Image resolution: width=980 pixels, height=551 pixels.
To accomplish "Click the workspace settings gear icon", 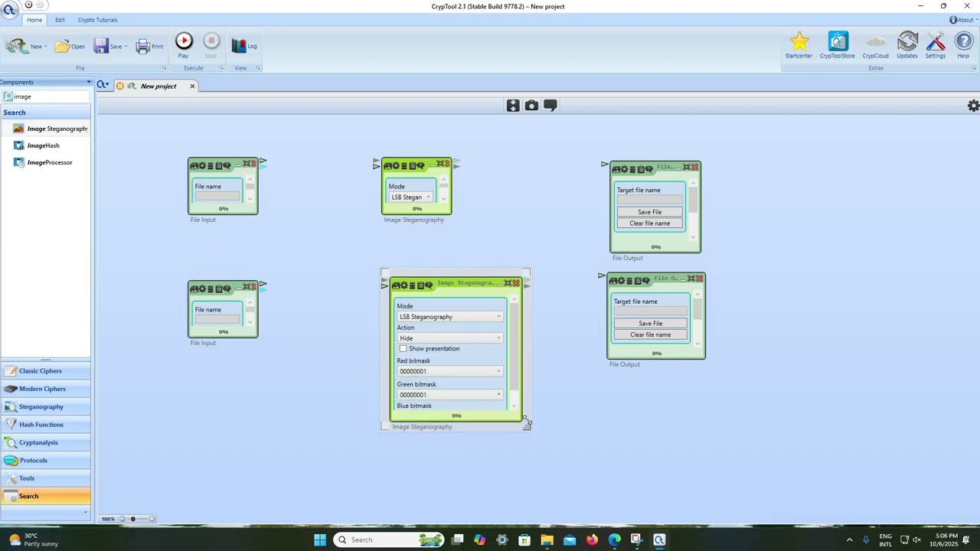I will coord(973,106).
